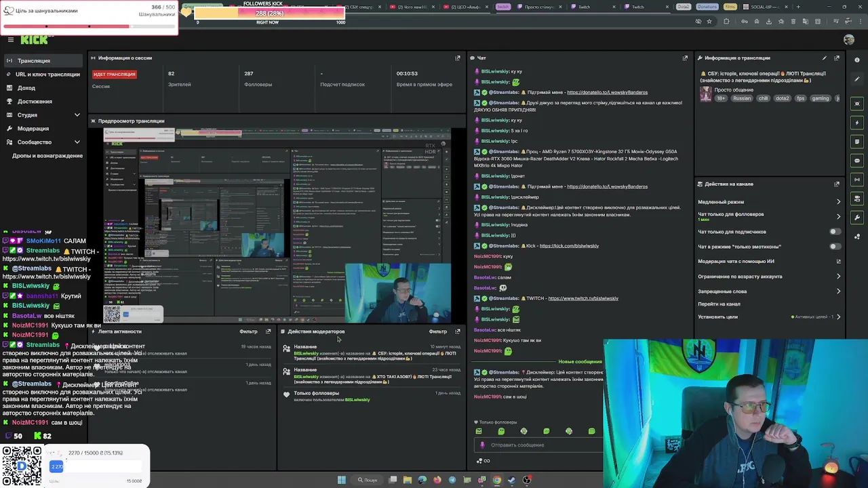The image size is (868, 488).
Task: Pop out the Лента активности panel
Action: click(268, 331)
